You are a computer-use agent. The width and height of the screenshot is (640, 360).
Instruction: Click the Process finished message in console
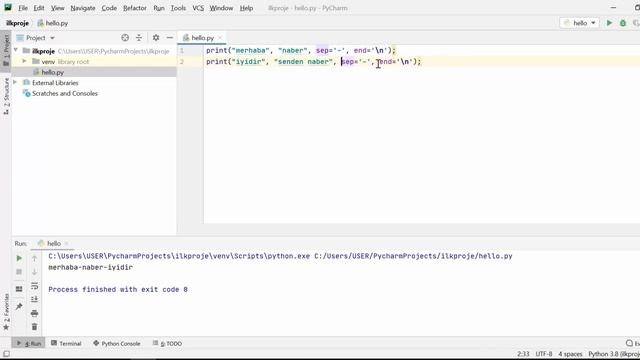pyautogui.click(x=118, y=289)
